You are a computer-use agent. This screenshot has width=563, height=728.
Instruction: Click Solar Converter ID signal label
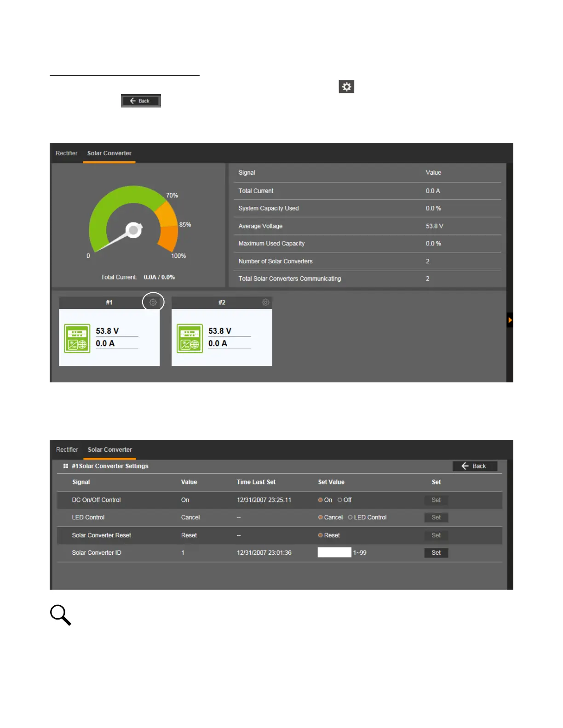[x=97, y=553]
